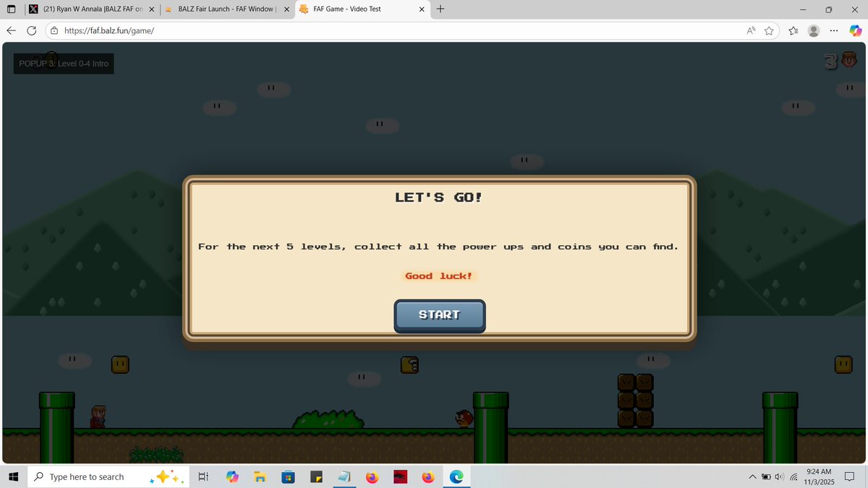
Task: Switch to BALZ Fair Launch tab
Action: [x=226, y=9]
